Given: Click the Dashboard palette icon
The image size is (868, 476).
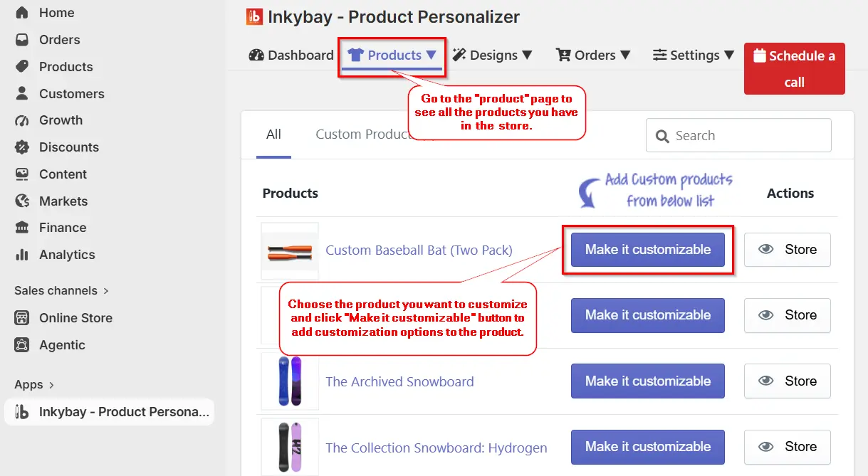Looking at the screenshot, I should coord(256,55).
